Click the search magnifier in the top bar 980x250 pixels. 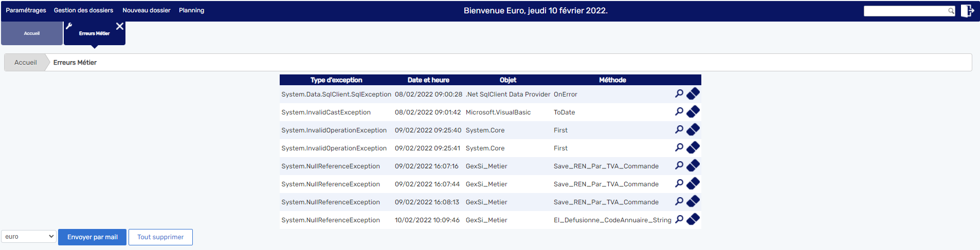pos(951,11)
